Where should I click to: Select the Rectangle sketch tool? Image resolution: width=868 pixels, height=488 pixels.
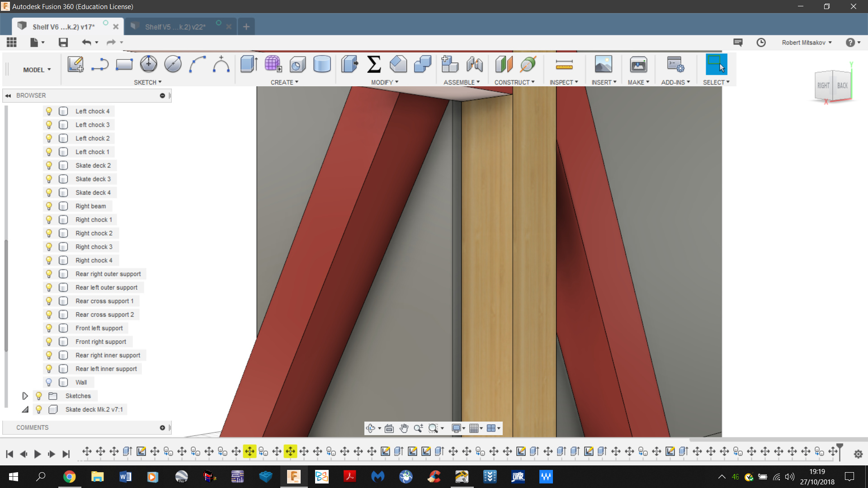tap(124, 64)
